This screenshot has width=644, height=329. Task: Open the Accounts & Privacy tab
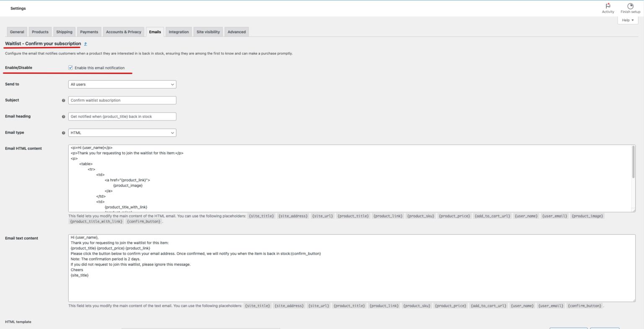coord(123,32)
